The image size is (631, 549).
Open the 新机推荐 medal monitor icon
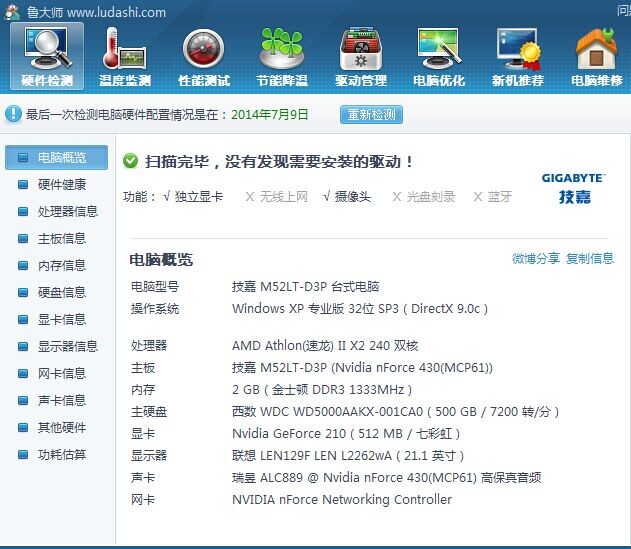(518, 56)
